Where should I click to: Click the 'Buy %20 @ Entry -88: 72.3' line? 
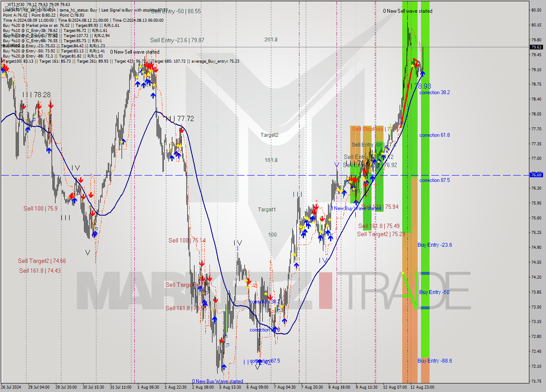(53, 56)
